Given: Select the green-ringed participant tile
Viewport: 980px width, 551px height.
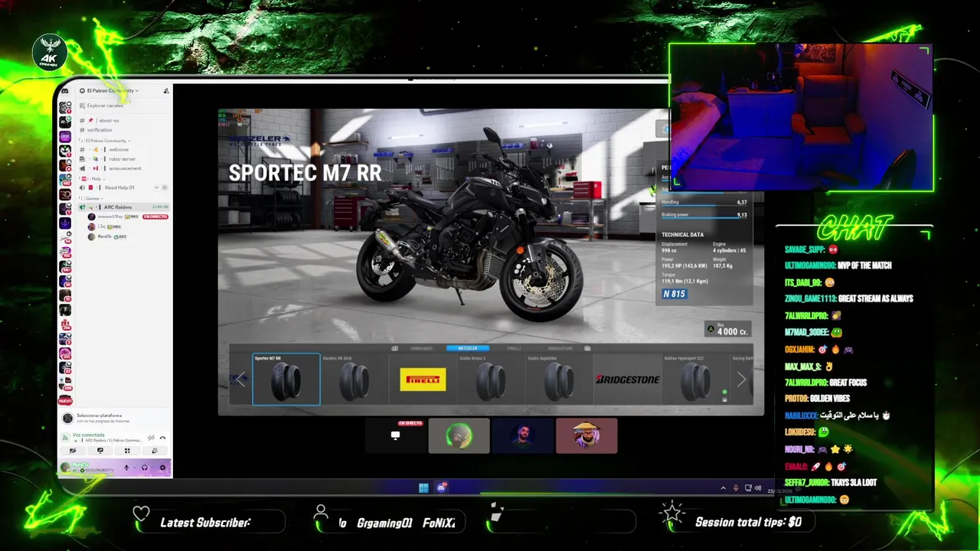Looking at the screenshot, I should click(459, 435).
